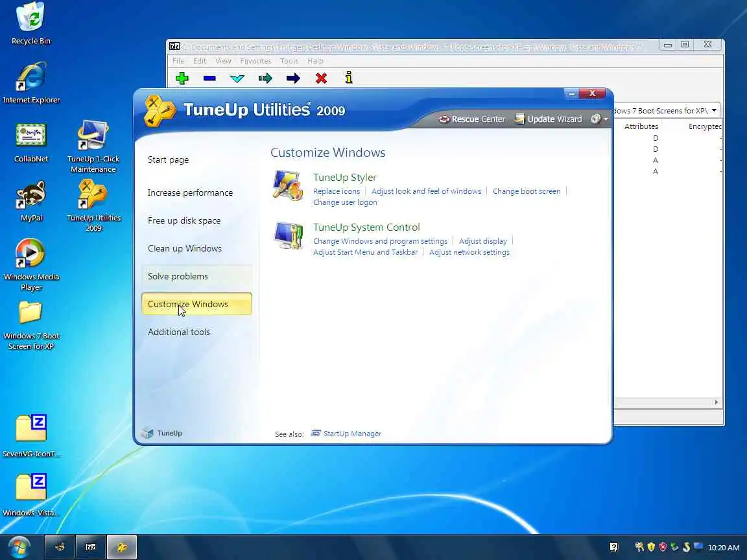Click Change Windows and program settings
747x560 pixels.
click(x=380, y=241)
